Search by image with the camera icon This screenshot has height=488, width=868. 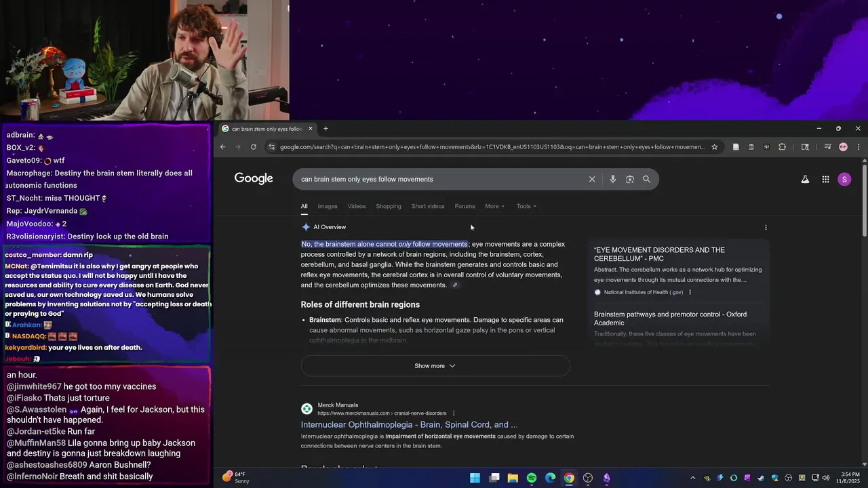pos(630,180)
